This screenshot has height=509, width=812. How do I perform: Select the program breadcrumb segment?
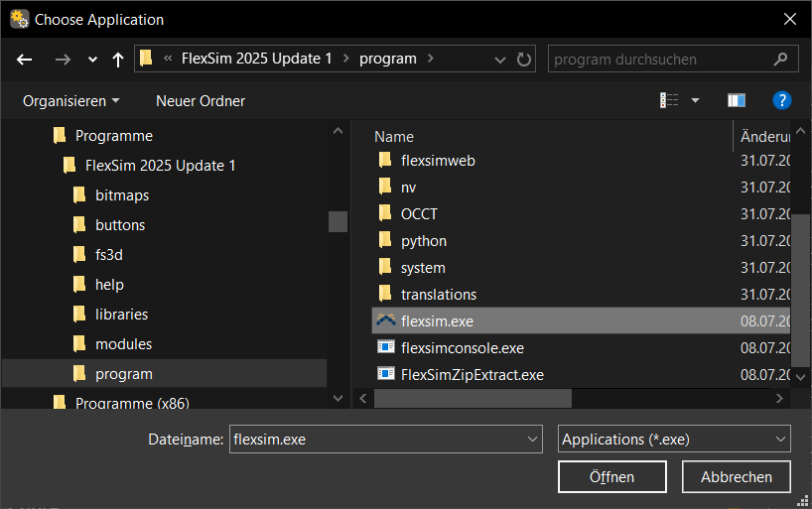coord(388,59)
